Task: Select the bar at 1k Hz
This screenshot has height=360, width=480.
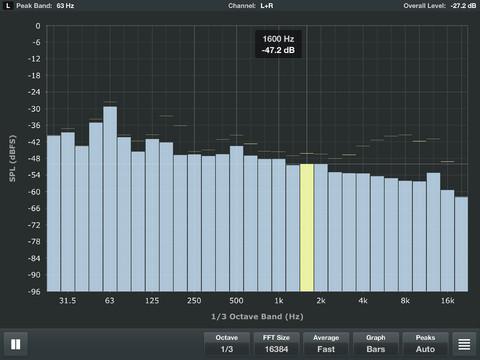Action: coord(279,225)
